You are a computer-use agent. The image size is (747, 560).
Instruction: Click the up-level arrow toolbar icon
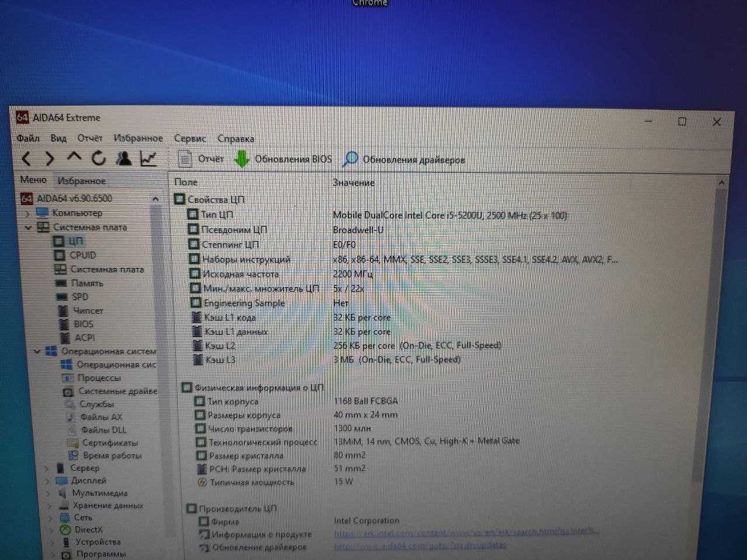(74, 156)
